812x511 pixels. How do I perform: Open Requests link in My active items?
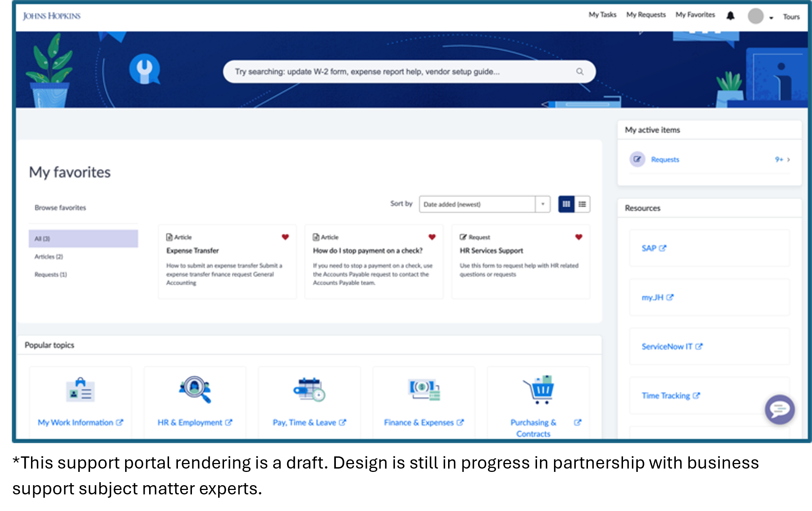point(665,159)
